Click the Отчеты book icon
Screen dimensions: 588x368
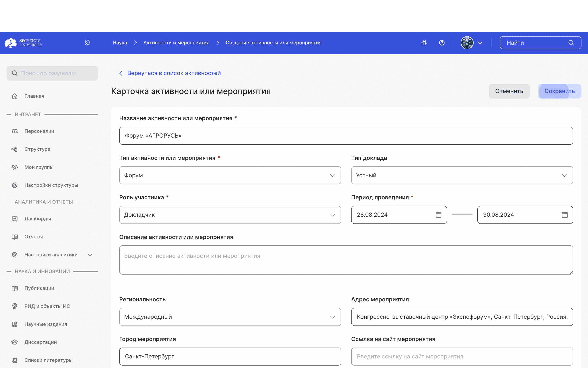pyautogui.click(x=14, y=237)
